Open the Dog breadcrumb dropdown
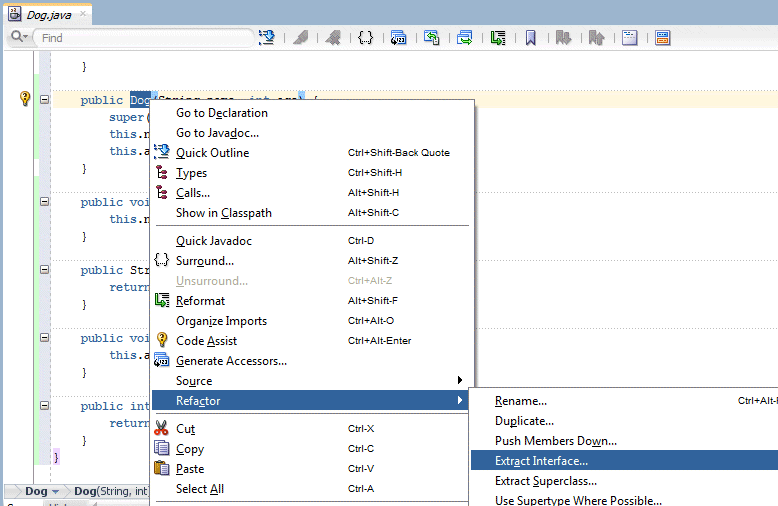The height and width of the screenshot is (506, 778). pyautogui.click(x=55, y=491)
